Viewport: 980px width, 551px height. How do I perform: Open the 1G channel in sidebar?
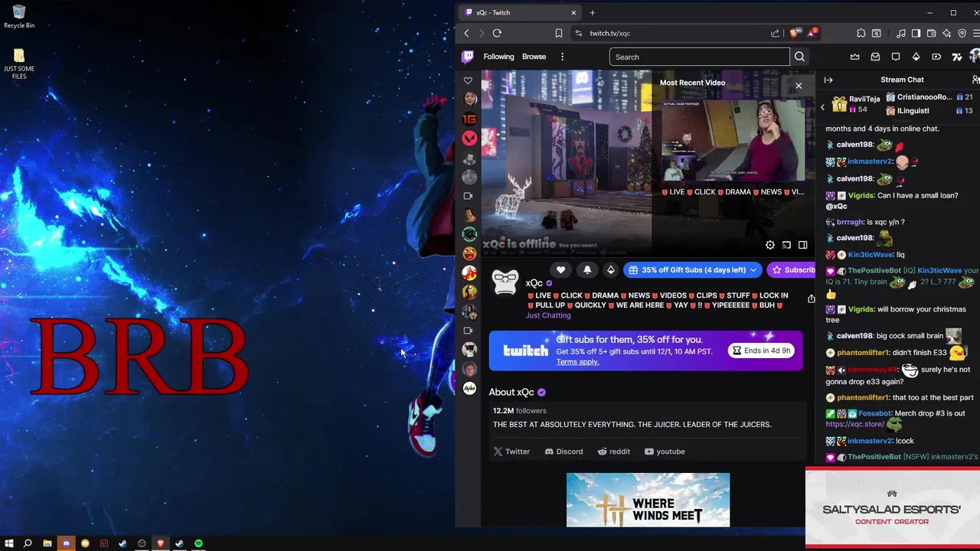point(469,119)
